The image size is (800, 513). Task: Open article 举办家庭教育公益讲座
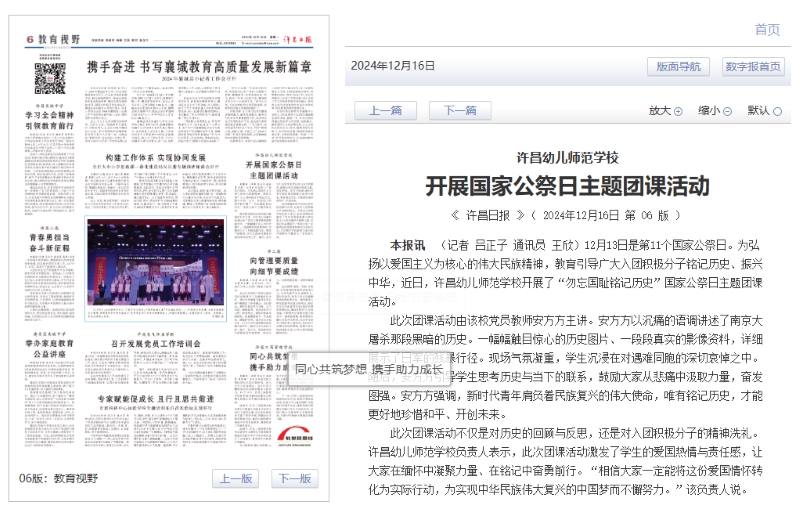coord(50,345)
